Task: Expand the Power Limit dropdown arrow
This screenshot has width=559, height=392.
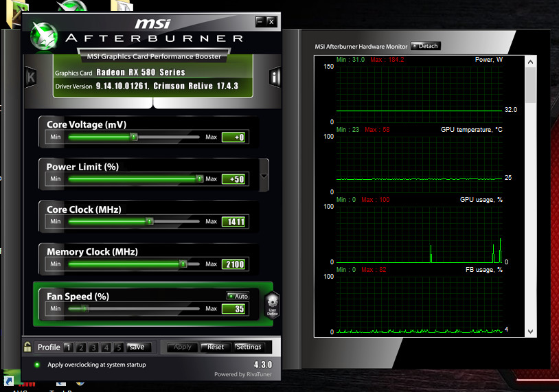Action: [x=264, y=176]
